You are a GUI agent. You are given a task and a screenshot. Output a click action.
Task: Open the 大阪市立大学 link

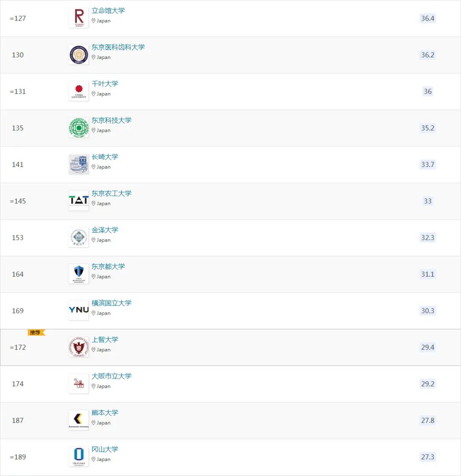pyautogui.click(x=112, y=376)
